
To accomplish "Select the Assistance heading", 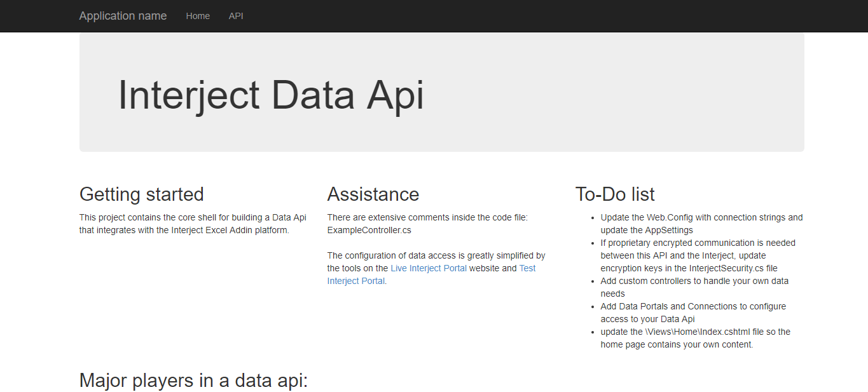I will [x=373, y=194].
